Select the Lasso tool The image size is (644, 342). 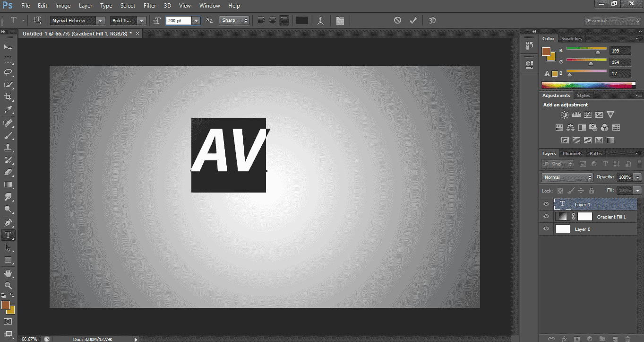click(8, 72)
